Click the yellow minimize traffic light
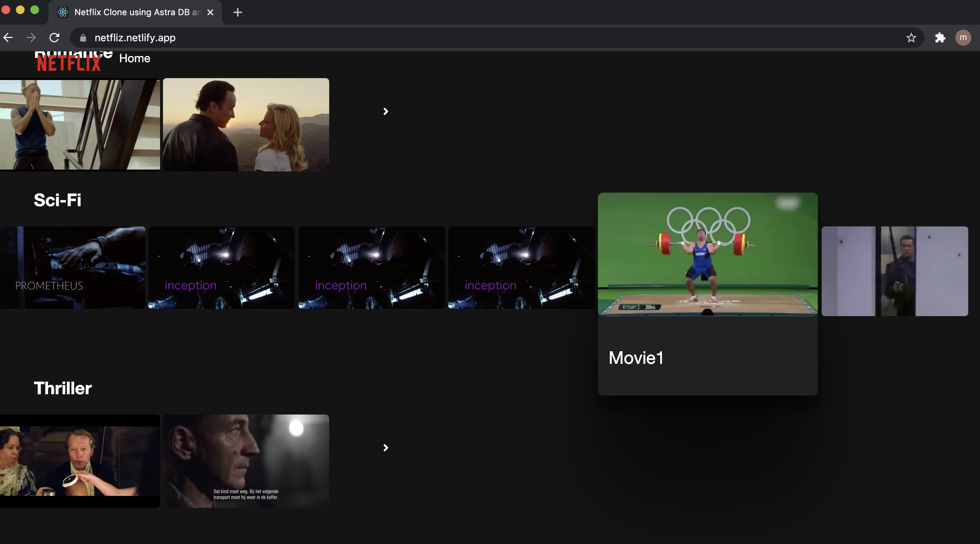Viewport: 980px width, 544px height. (20, 10)
